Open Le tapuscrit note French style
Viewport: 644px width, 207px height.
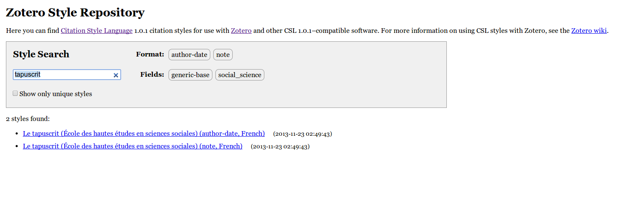click(133, 146)
